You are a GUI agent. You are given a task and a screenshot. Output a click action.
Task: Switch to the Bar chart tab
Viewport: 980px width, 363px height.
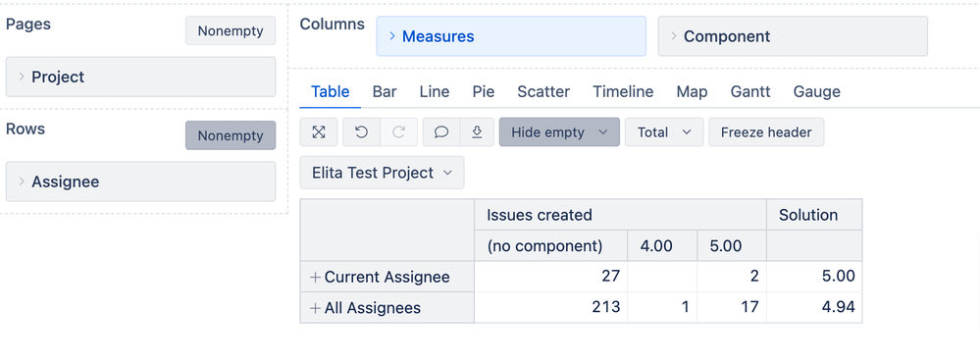[385, 92]
